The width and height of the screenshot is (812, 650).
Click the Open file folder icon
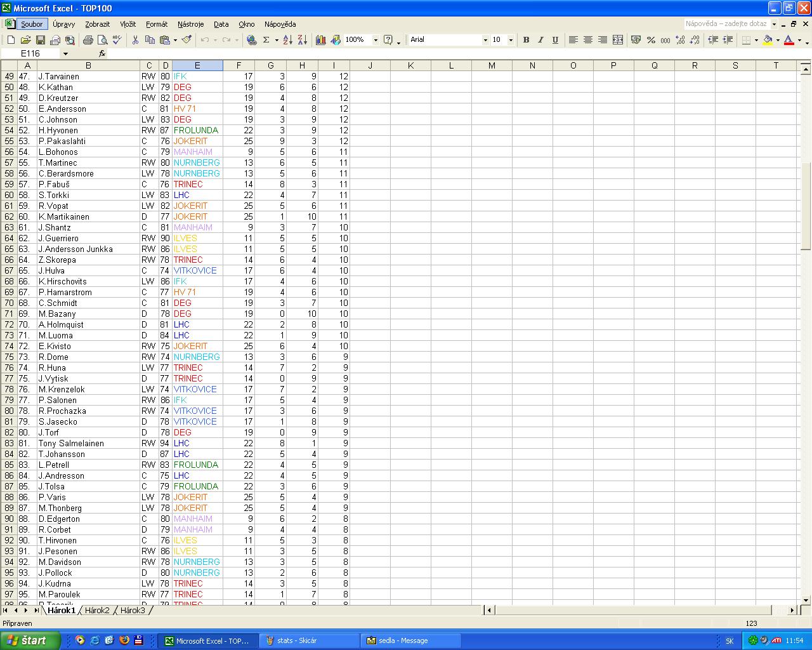(25, 40)
